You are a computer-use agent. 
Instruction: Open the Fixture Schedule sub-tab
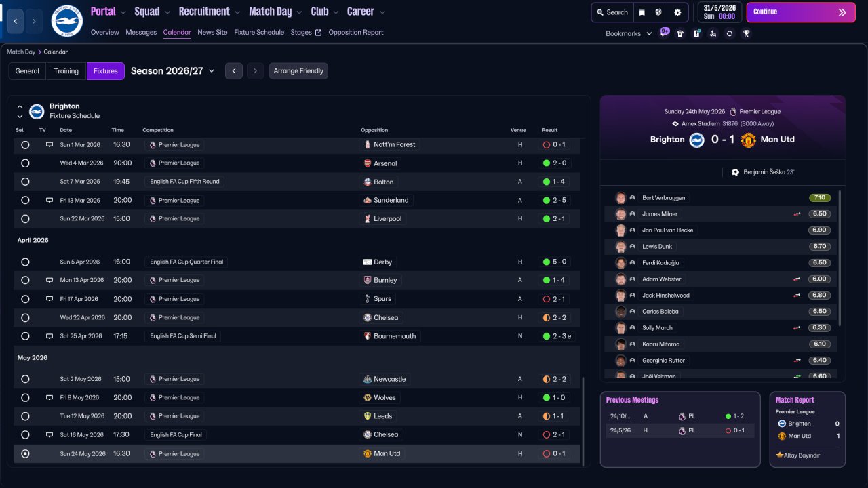tap(259, 32)
